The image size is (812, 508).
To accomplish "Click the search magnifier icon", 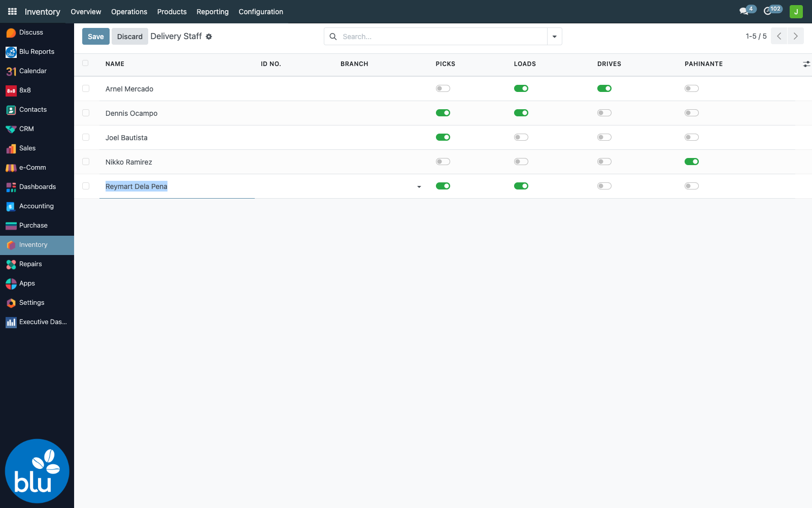I will coord(333,37).
